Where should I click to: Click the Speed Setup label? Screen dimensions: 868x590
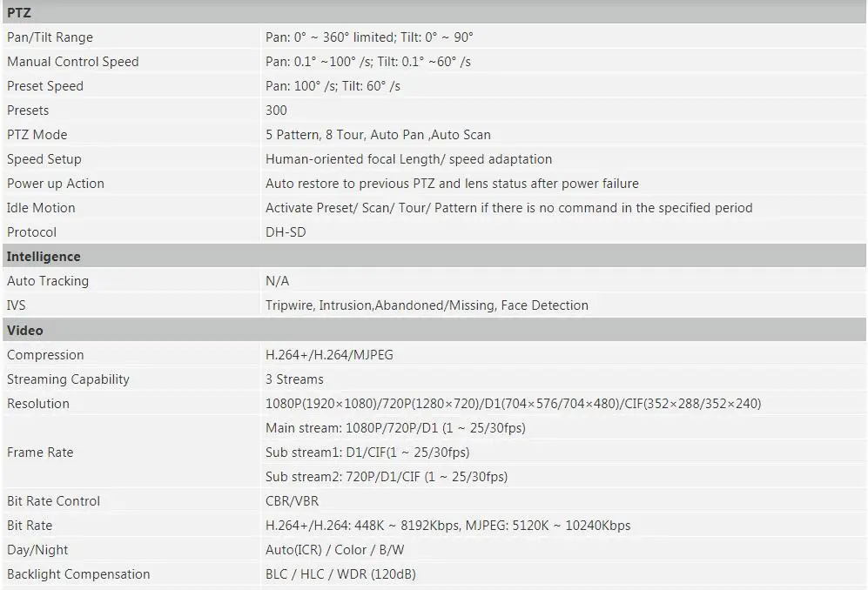pos(44,159)
